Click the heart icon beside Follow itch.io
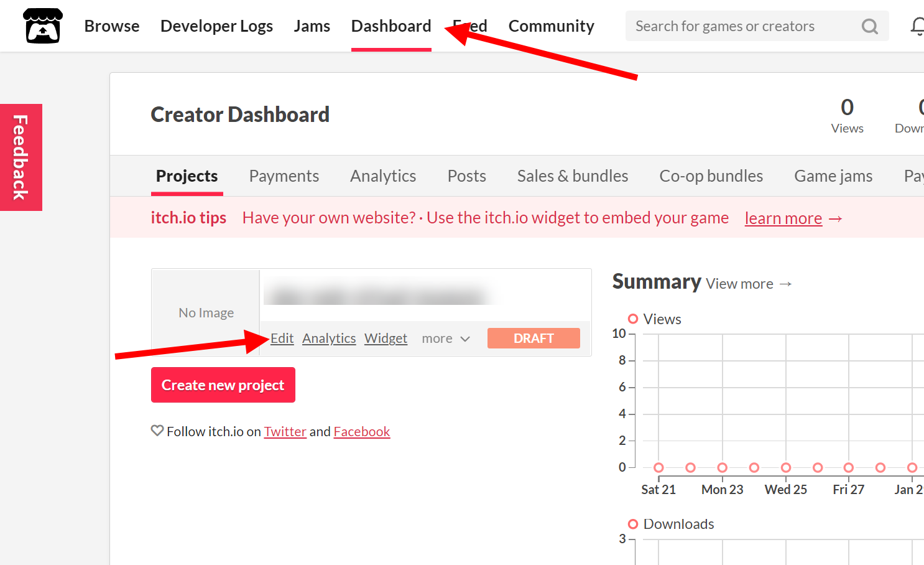 pyautogui.click(x=157, y=430)
